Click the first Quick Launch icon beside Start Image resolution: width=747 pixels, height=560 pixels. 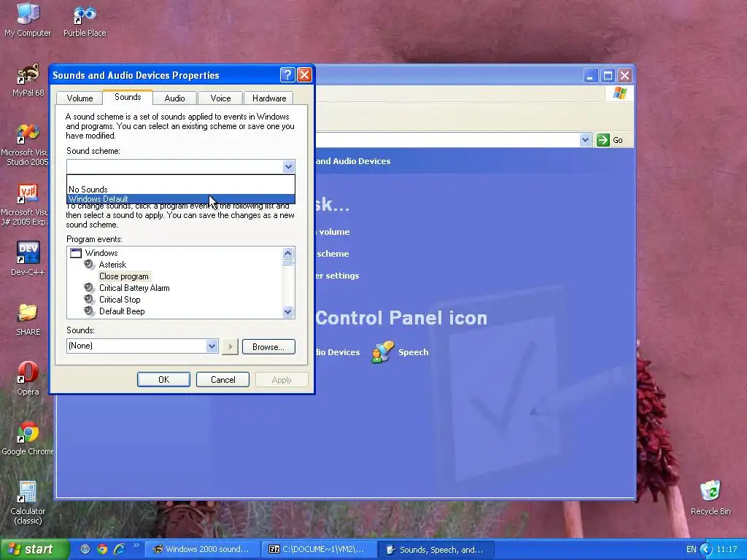(x=85, y=549)
